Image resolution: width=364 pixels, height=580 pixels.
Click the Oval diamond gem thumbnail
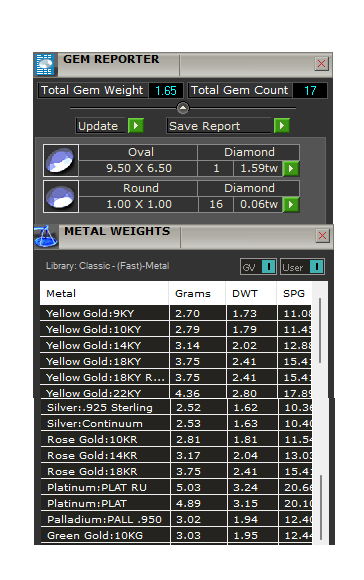click(x=61, y=160)
